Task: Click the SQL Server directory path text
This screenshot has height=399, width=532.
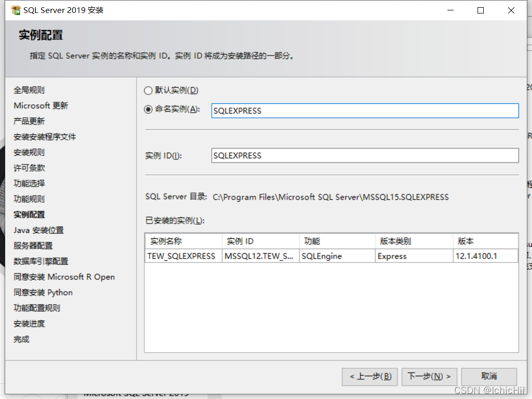Action: [x=331, y=197]
